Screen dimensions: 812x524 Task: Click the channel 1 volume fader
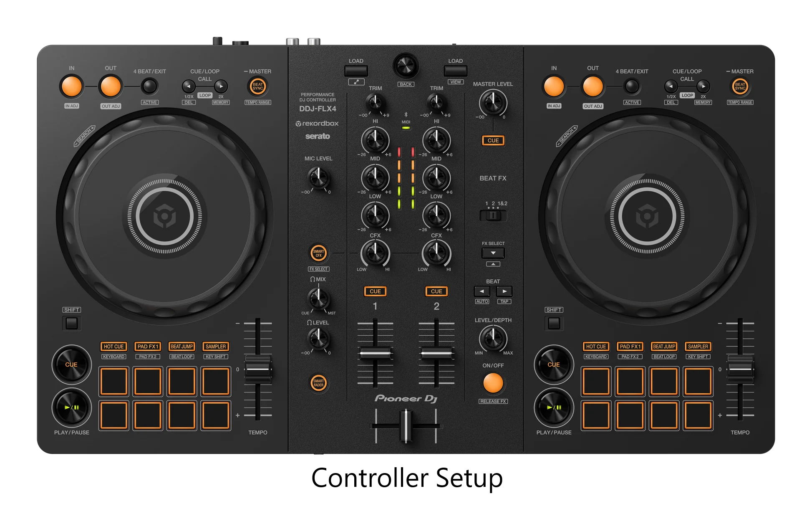tap(375, 353)
